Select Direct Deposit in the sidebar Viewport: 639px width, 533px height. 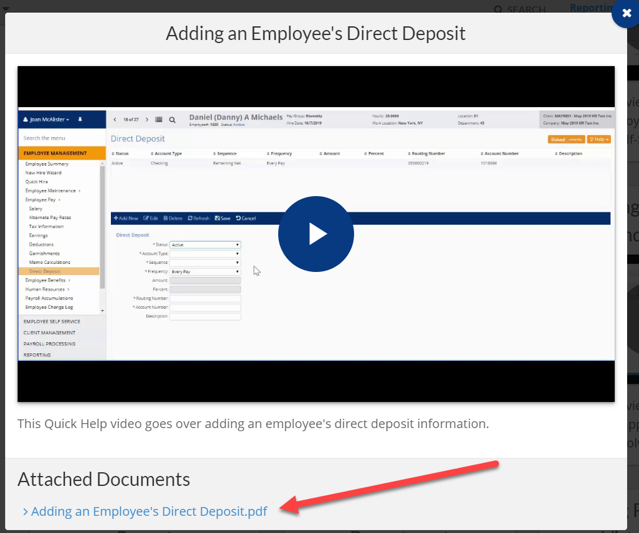[45, 272]
